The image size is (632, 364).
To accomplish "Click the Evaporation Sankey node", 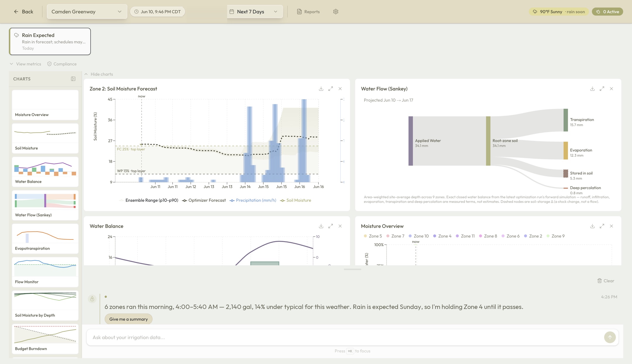I will pos(566,151).
